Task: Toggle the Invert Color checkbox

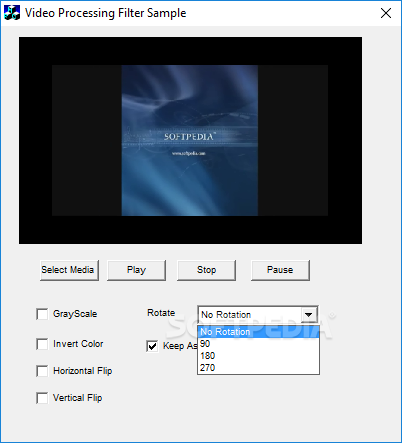Action: pos(42,344)
